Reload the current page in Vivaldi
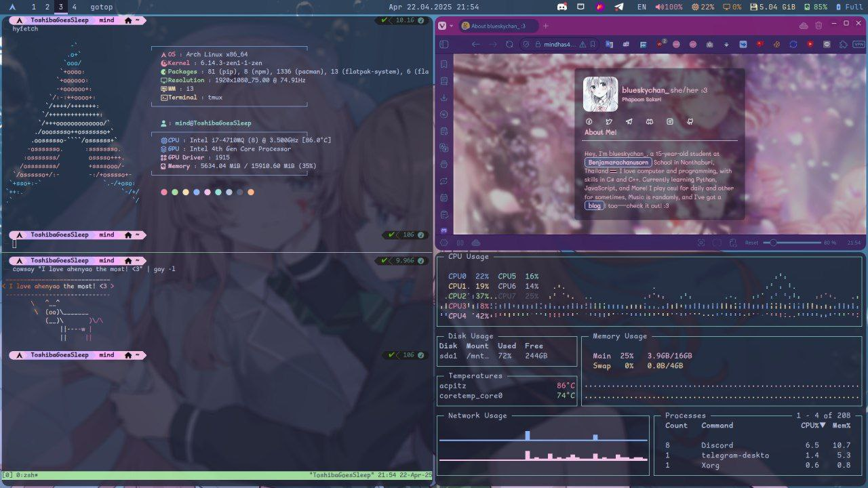 pyautogui.click(x=510, y=44)
